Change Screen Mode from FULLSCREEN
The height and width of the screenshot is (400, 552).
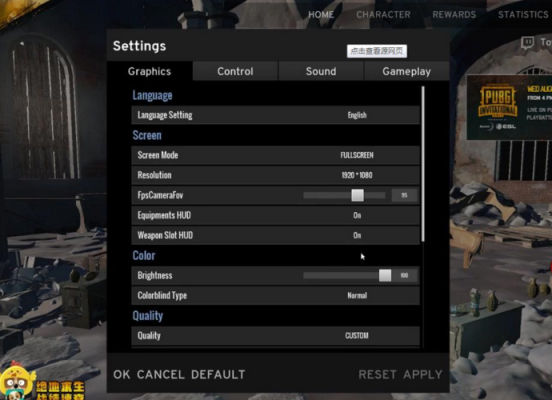357,155
